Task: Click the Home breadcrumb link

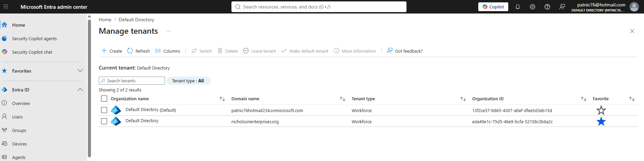Action: click(105, 20)
